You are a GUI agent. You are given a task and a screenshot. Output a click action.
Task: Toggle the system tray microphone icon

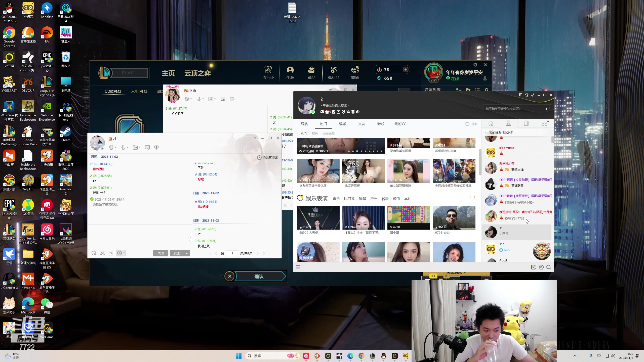[591, 356]
